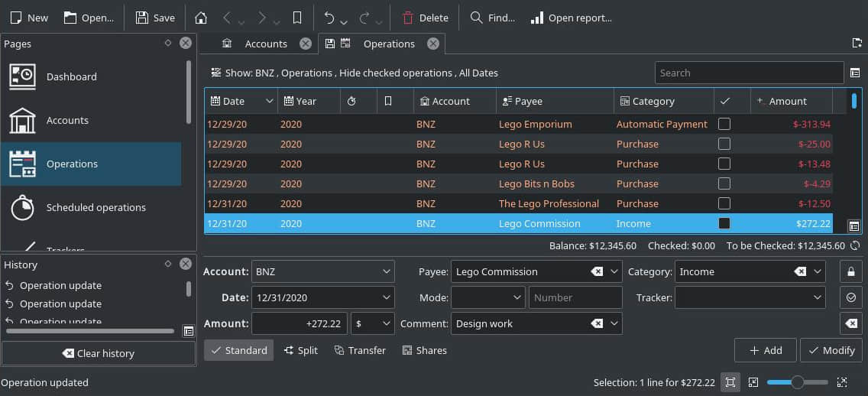The width and height of the screenshot is (868, 396).
Task: Click inside the Search field
Action: (x=749, y=73)
